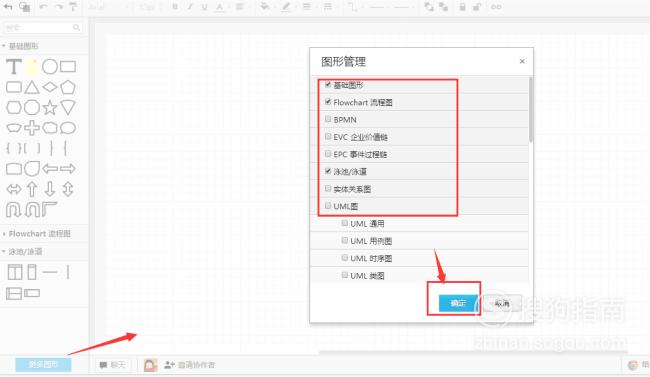Select the inverted triangle shape
Viewport: 650px width, 377px height.
point(68,108)
